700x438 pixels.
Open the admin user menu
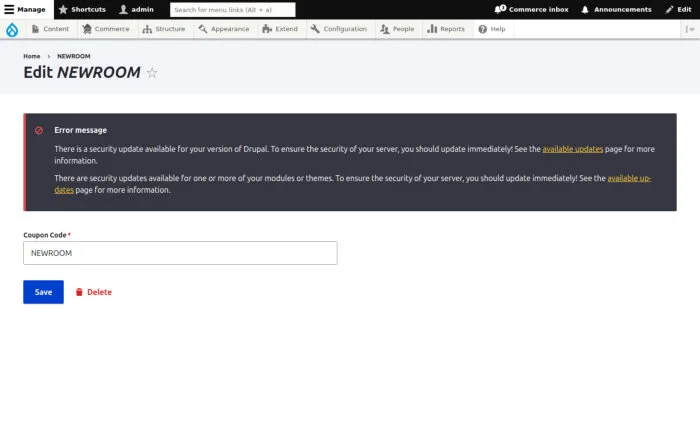[137, 9]
